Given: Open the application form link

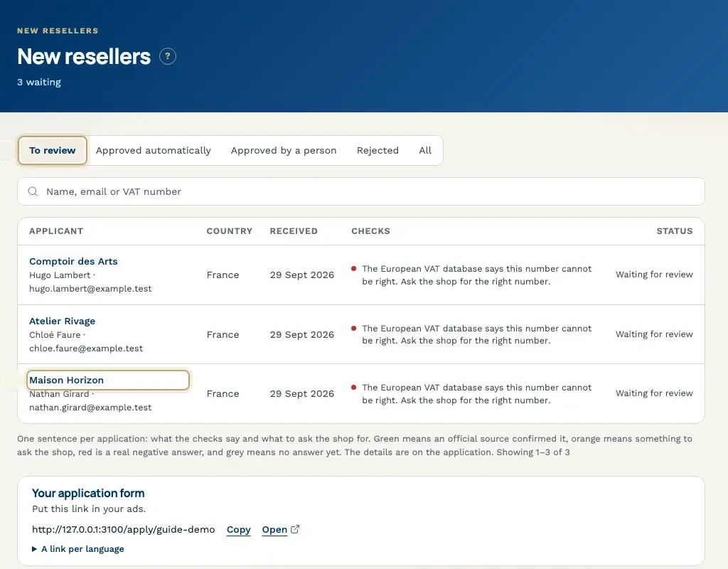Looking at the screenshot, I should 274,529.
